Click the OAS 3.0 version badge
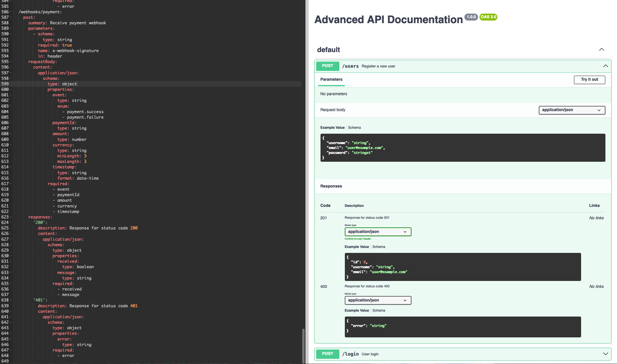617x364 pixels. point(488,17)
